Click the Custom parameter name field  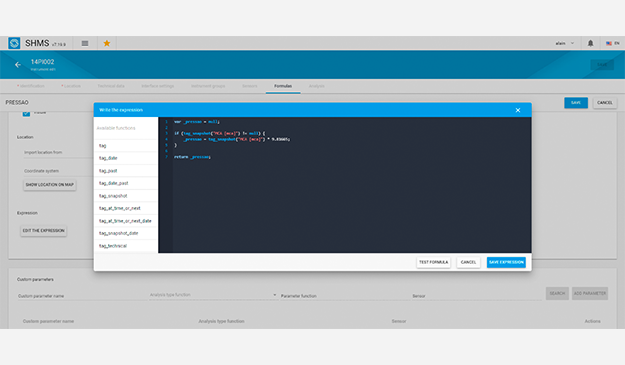tap(82, 296)
